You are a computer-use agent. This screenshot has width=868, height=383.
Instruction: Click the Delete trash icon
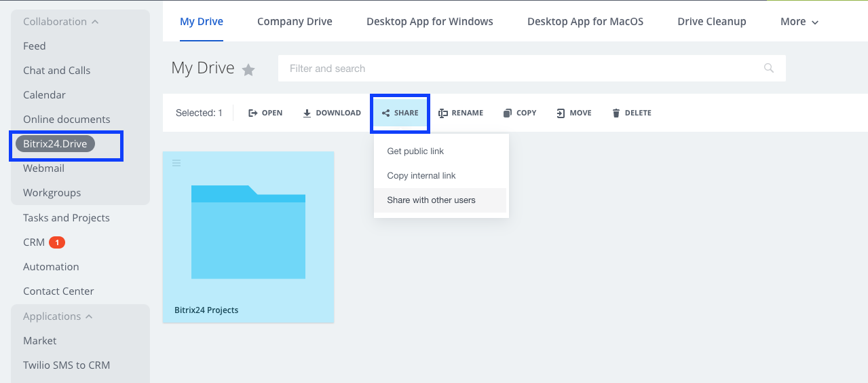click(x=616, y=113)
